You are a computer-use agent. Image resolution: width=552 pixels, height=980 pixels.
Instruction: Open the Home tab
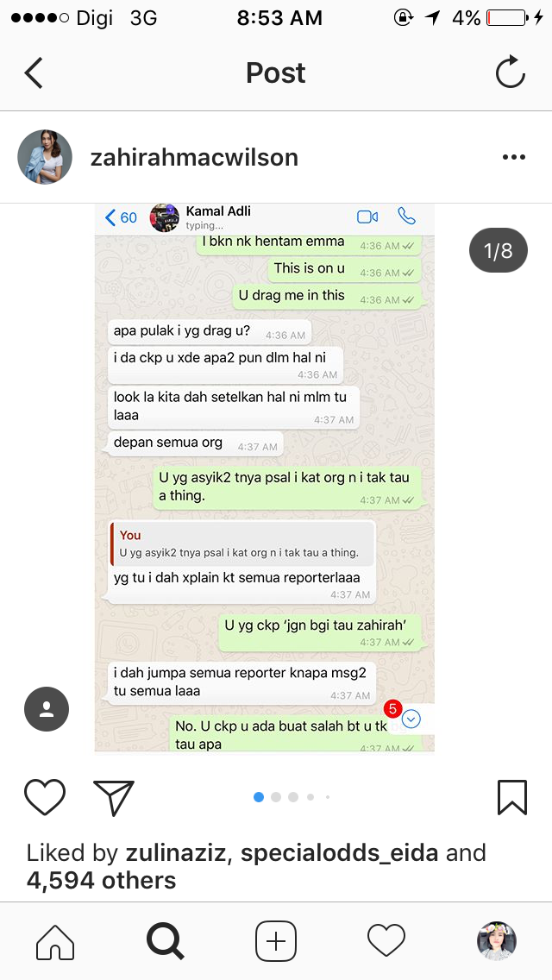point(55,941)
